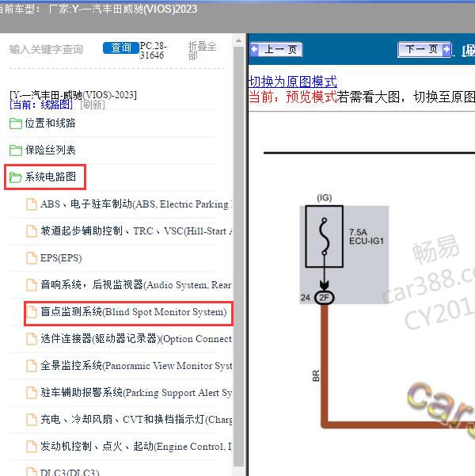Open the 位置和线路 folder
The image size is (475, 476).
click(50, 123)
